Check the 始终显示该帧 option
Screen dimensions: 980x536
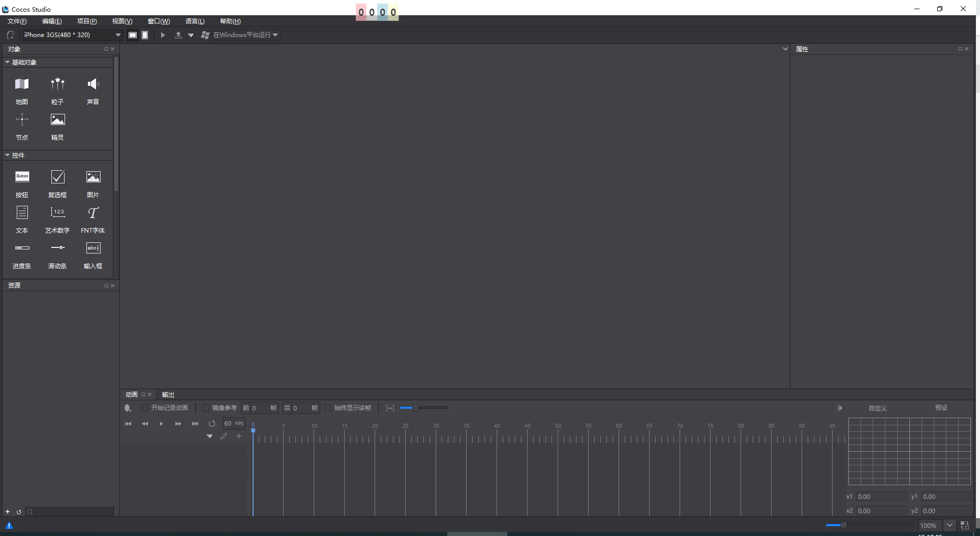click(x=328, y=407)
